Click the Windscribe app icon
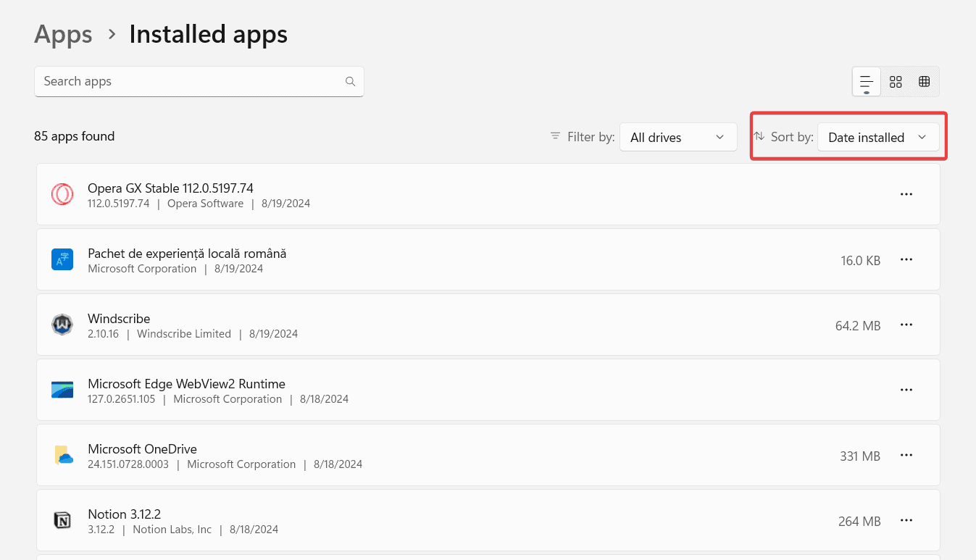This screenshot has height=560, width=976. click(x=62, y=325)
